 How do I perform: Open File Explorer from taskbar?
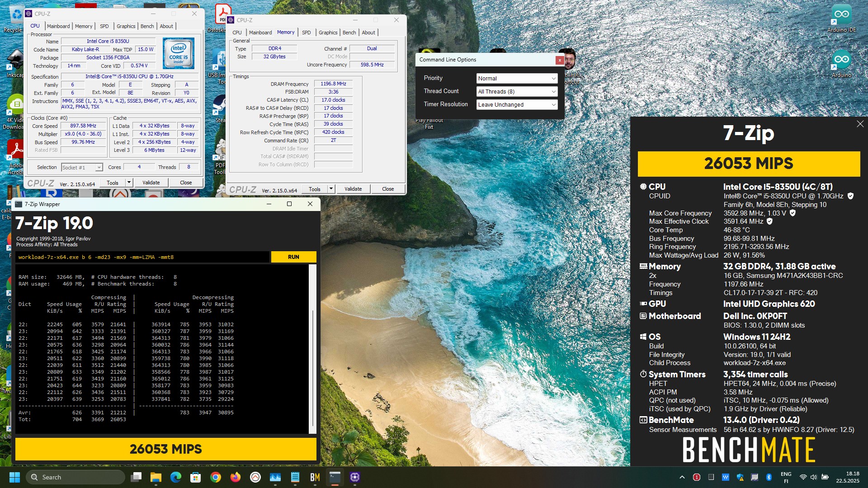click(x=156, y=477)
